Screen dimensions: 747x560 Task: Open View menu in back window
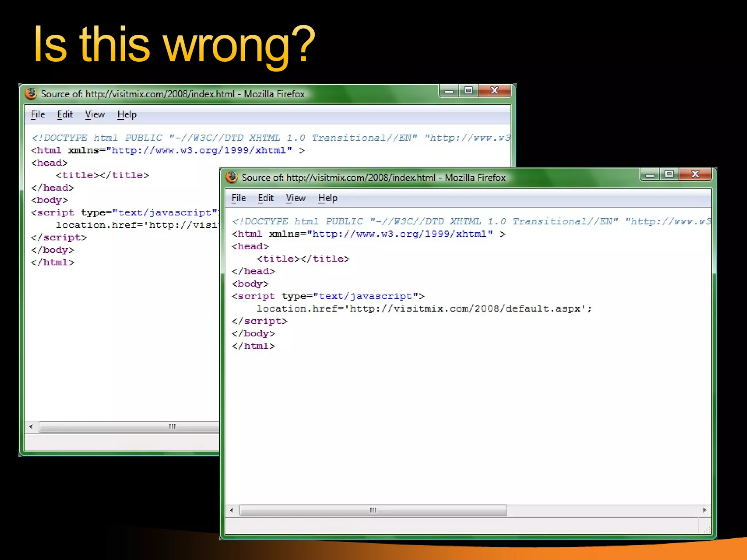[95, 114]
